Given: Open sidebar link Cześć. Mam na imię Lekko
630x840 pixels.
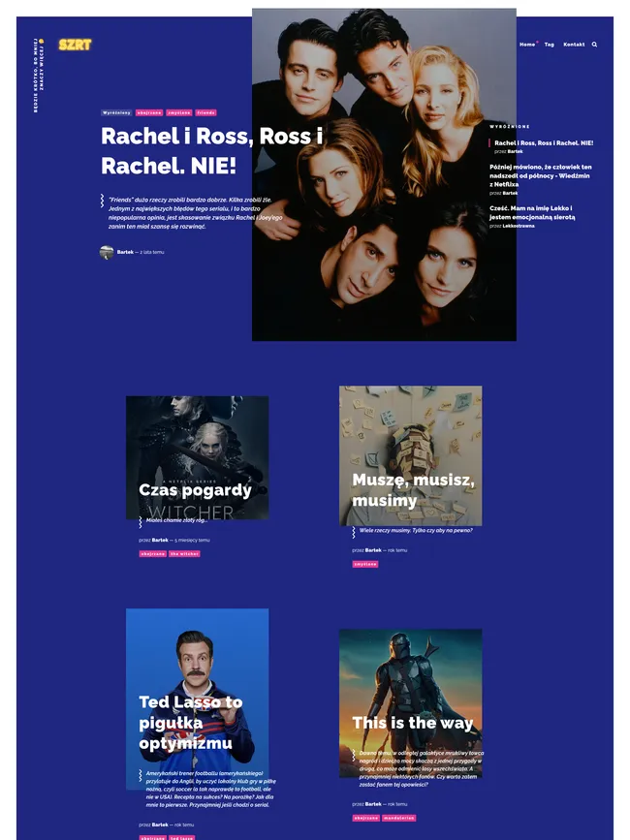Looking at the screenshot, I should [532, 213].
